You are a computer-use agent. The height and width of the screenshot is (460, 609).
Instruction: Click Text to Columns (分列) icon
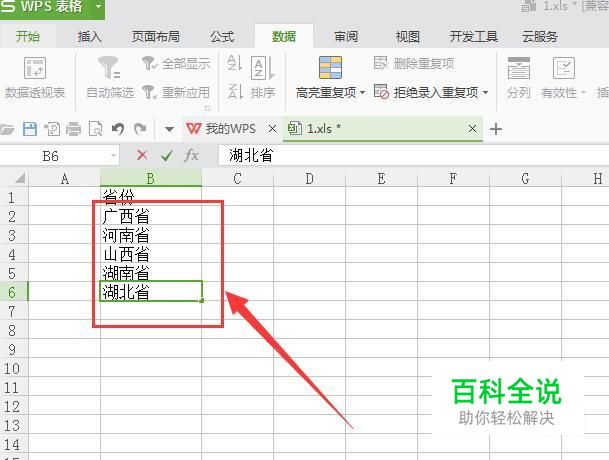tap(519, 68)
